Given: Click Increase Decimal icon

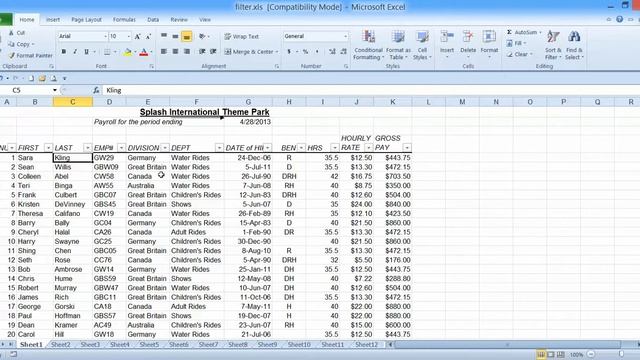Looking at the screenshot, I should click(332, 52).
